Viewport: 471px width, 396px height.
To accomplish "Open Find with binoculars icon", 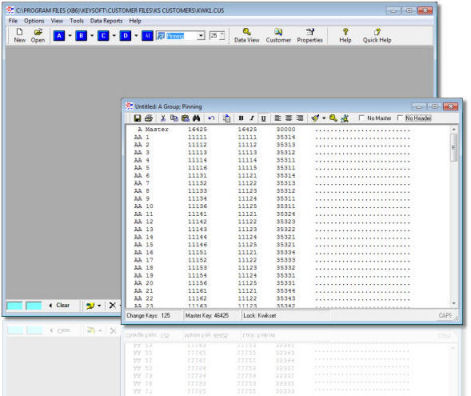I will (196, 118).
